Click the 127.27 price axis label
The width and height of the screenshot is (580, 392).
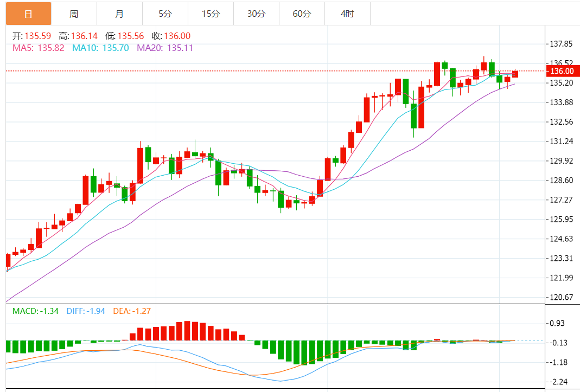tap(561, 200)
